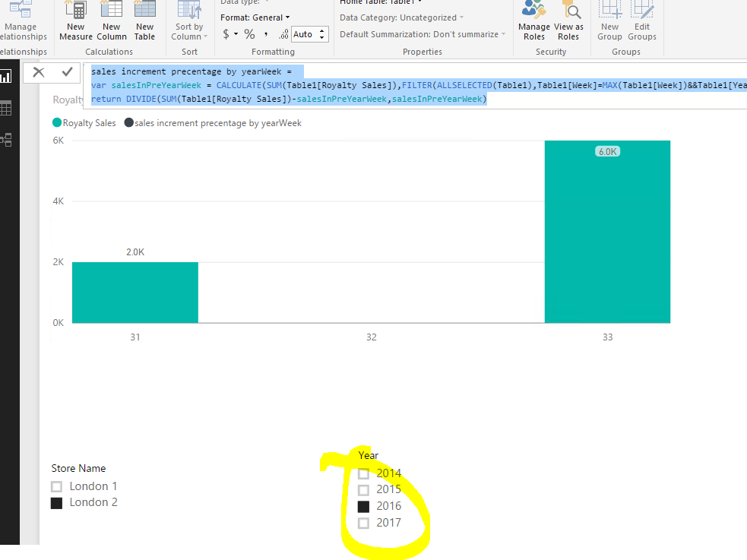Uncheck the 2016 year checkbox

click(363, 507)
